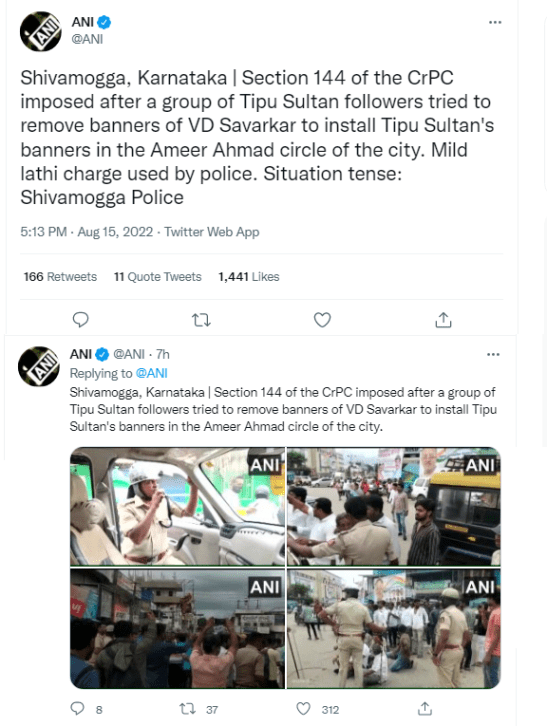Open the police officer in vehicle photo
This screenshot has height=726, width=547.
(x=177, y=506)
